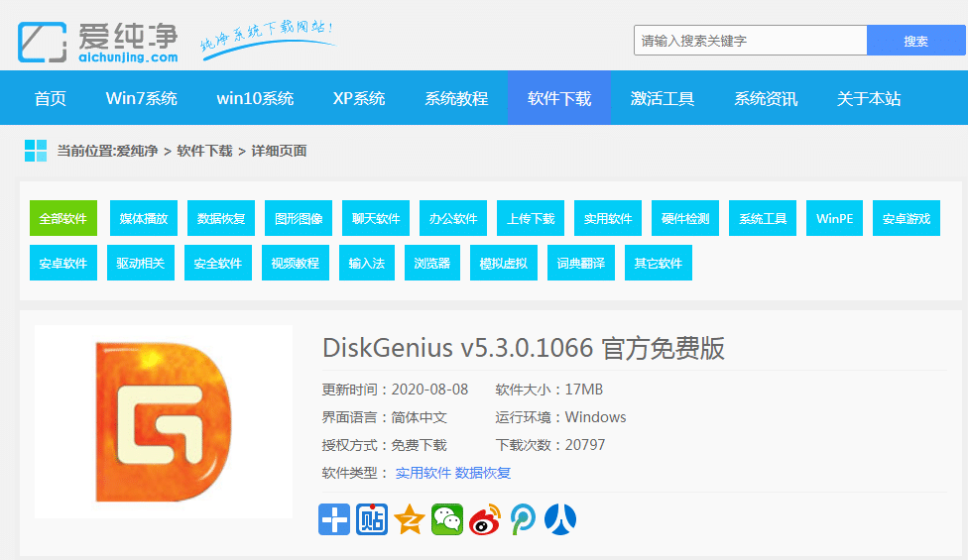Select the 全部软件 category button
Screen dimensions: 968x560
click(63, 218)
